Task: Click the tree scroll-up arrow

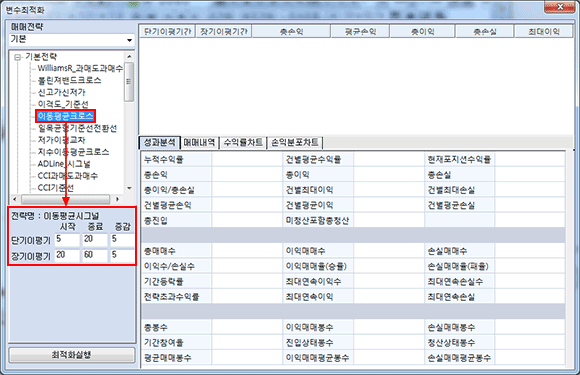Action: (129, 57)
